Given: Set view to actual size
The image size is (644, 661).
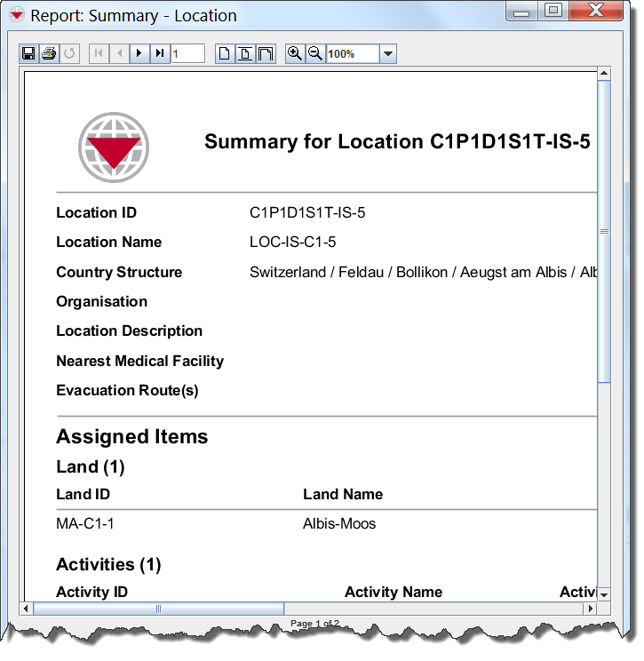Looking at the screenshot, I should click(225, 54).
